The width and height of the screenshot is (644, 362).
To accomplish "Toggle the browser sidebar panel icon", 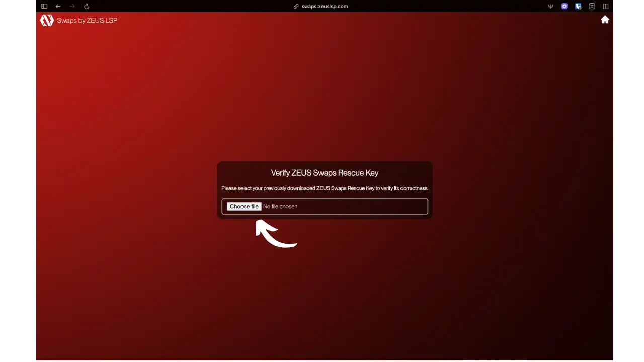I will tap(44, 7).
